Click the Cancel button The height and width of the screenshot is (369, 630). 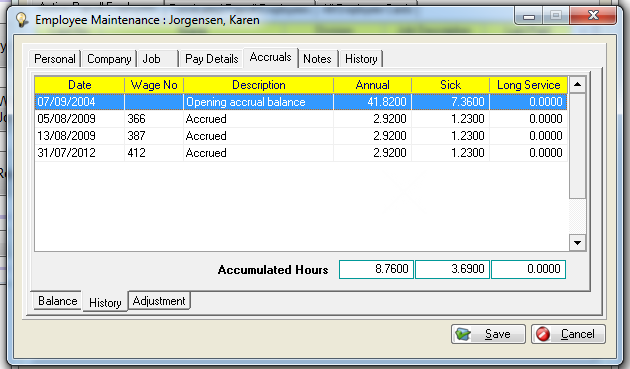tap(568, 334)
